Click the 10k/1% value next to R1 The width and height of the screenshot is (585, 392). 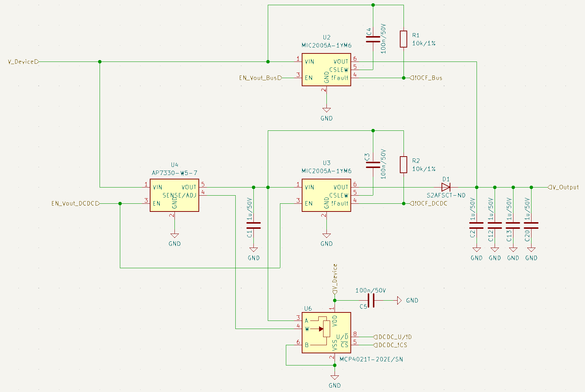[x=424, y=43]
